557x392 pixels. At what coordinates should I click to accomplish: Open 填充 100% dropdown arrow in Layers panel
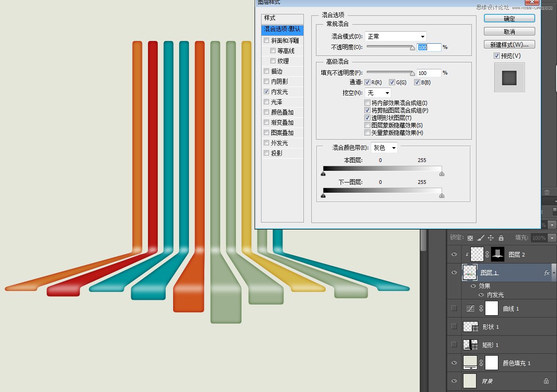pyautogui.click(x=552, y=238)
